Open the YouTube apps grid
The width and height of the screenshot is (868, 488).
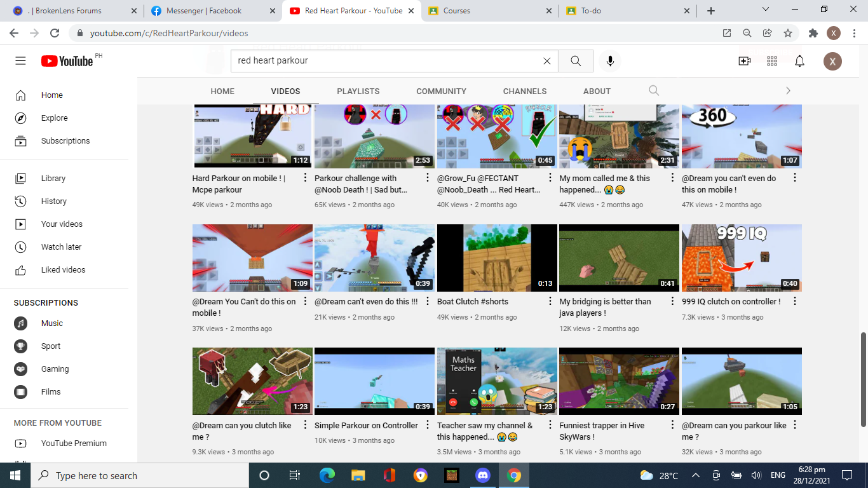(772, 61)
